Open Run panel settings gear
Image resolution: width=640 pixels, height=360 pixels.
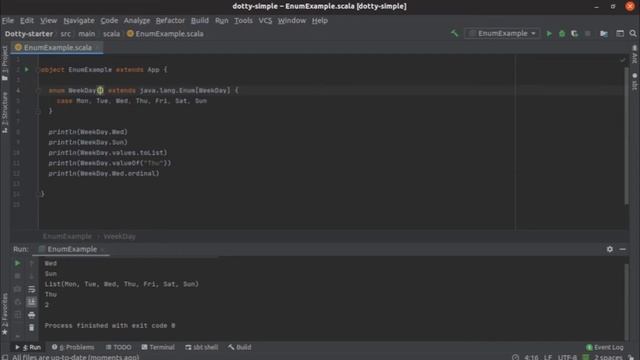609,249
